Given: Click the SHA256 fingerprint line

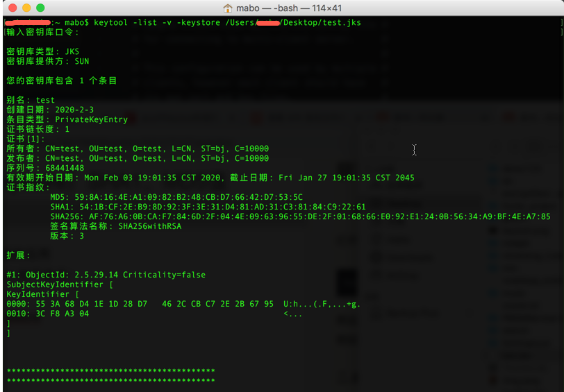Looking at the screenshot, I should (x=300, y=216).
